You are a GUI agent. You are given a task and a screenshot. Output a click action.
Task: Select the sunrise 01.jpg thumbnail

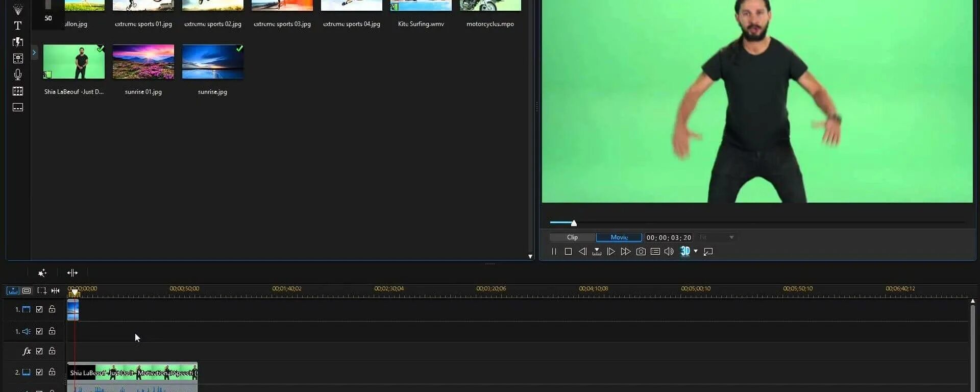pyautogui.click(x=143, y=62)
